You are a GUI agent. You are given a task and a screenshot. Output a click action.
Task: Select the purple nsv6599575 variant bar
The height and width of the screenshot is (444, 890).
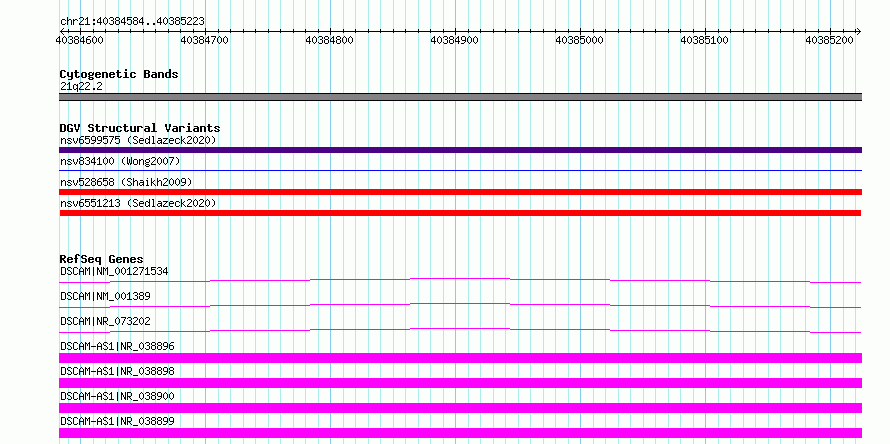(x=460, y=150)
